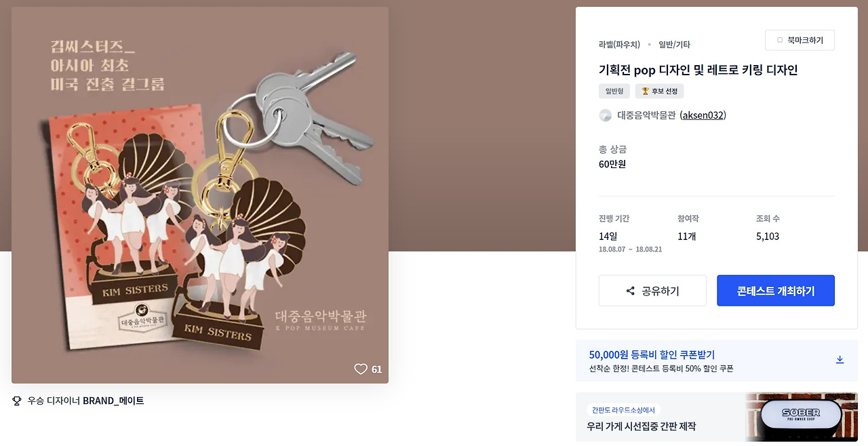
Task: Open the 간판 제작 advertisement banner
Action: pos(717,417)
